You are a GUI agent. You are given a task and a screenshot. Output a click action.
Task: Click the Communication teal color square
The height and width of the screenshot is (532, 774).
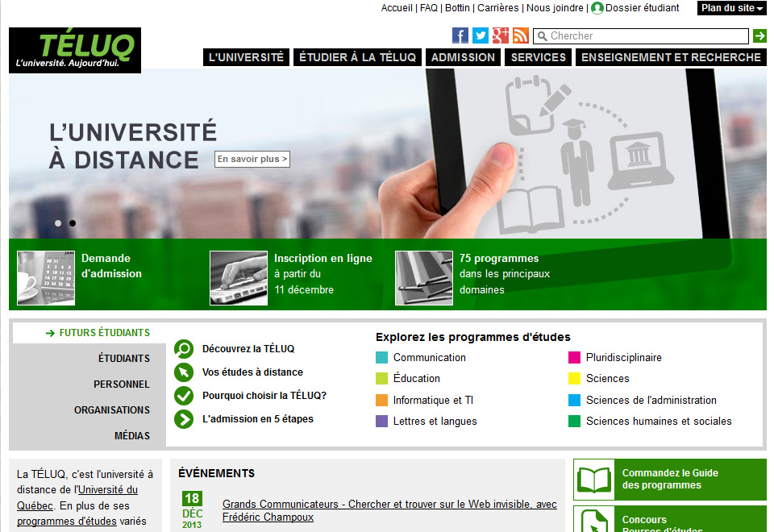pyautogui.click(x=381, y=357)
